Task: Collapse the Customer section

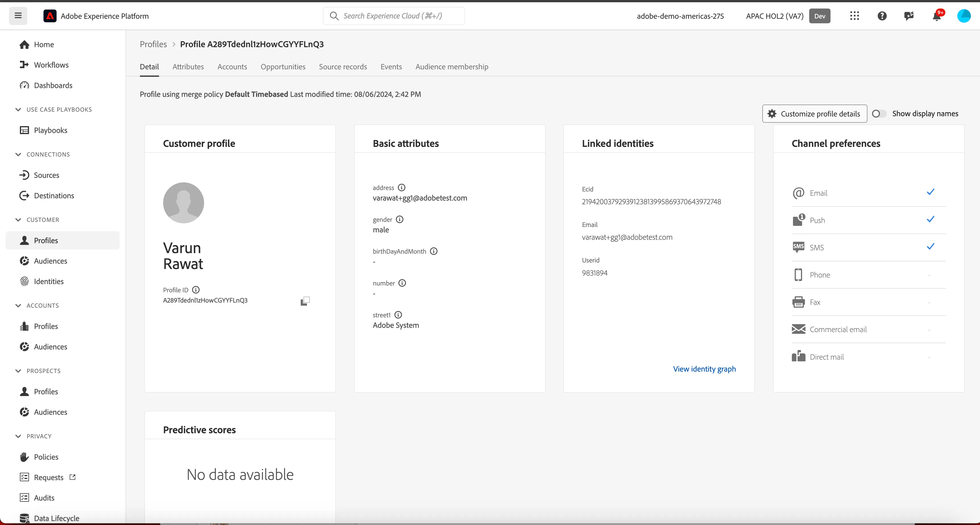Action: pyautogui.click(x=18, y=220)
